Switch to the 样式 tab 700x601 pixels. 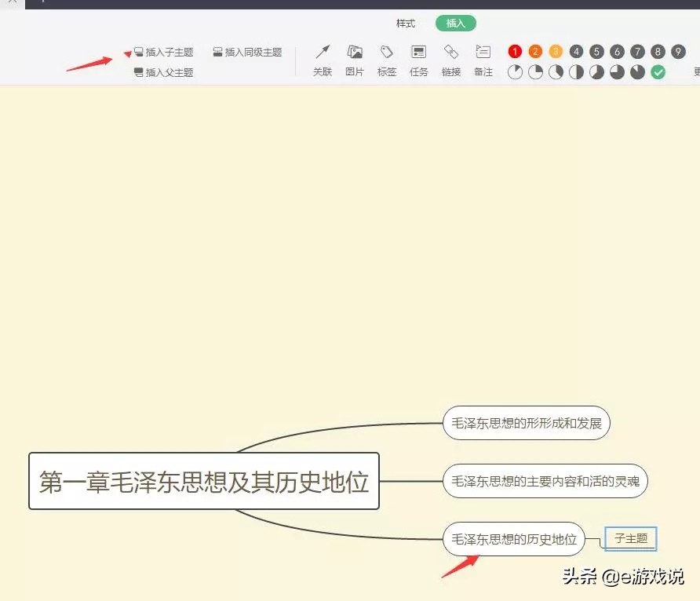pyautogui.click(x=406, y=24)
